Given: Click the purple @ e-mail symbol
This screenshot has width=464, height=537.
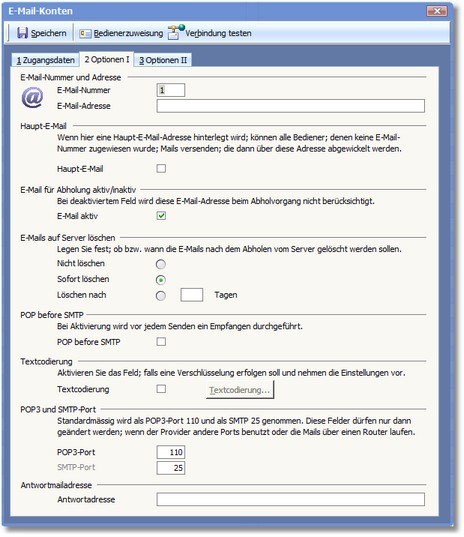Looking at the screenshot, I should click(33, 98).
